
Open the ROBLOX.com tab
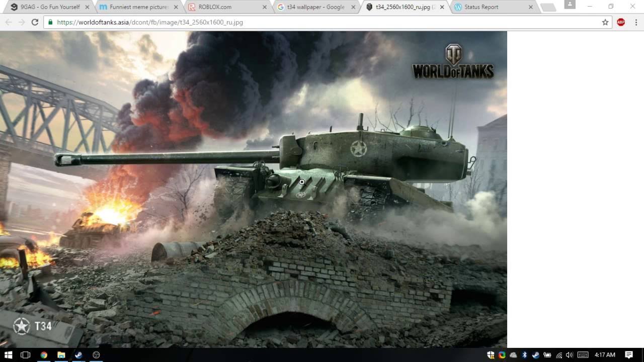pyautogui.click(x=227, y=7)
